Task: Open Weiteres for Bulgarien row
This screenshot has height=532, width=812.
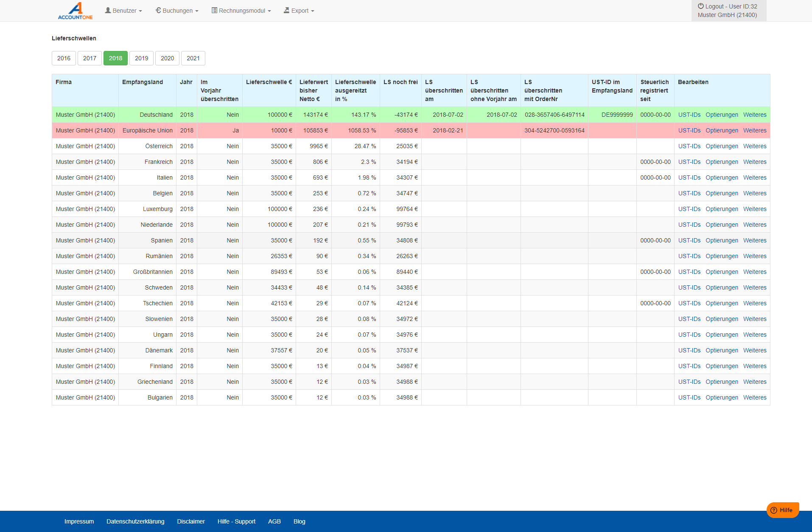Action: [x=755, y=397]
